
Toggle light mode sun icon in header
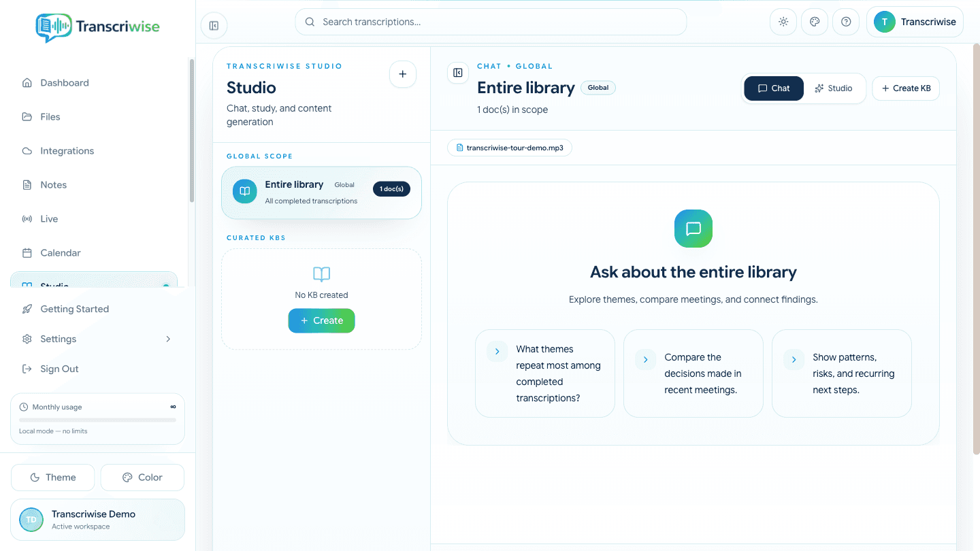pos(783,22)
